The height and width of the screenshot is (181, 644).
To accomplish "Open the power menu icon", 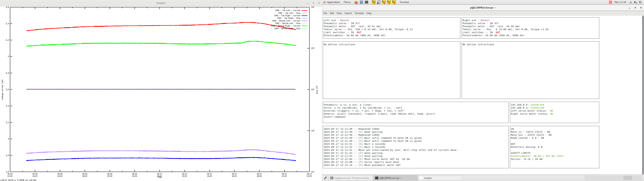I will [640, 2].
